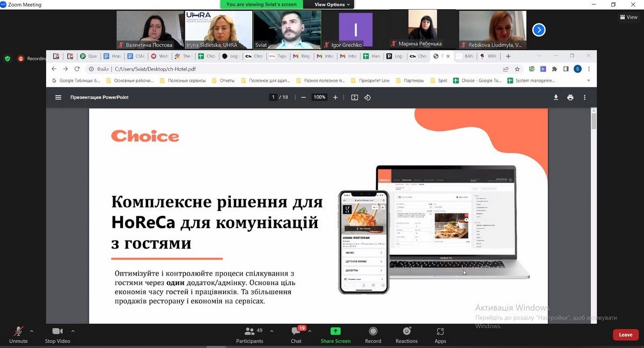Print the PDF document
The image size is (644, 348).
570,97
